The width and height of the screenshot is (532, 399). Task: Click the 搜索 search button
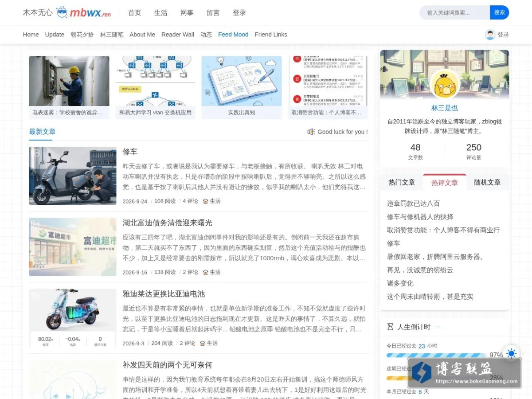[x=499, y=12]
